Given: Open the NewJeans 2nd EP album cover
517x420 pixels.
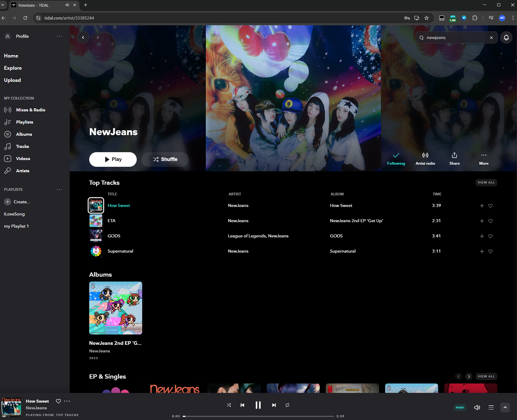Looking at the screenshot, I should [116, 308].
